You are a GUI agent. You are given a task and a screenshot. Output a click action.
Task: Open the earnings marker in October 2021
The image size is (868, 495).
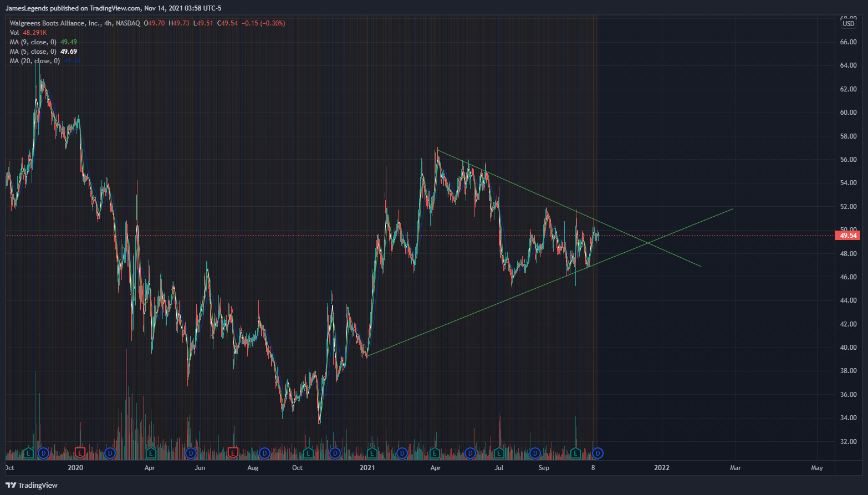[x=575, y=453]
